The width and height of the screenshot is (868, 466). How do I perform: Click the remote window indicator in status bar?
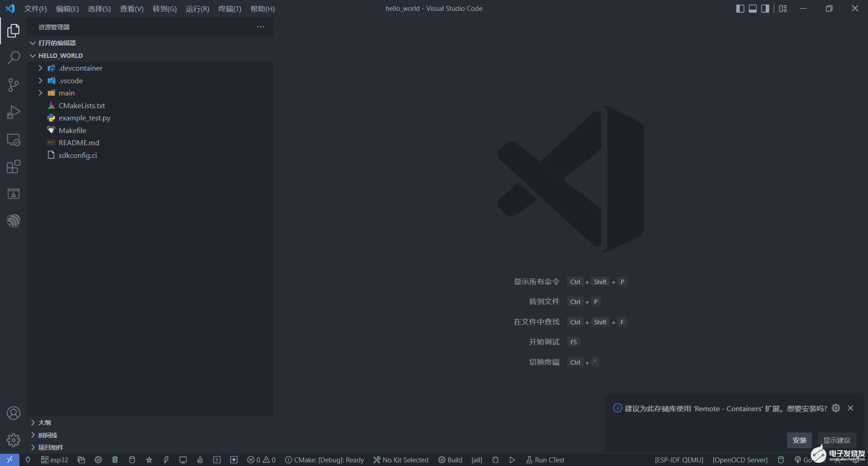pyautogui.click(x=9, y=460)
